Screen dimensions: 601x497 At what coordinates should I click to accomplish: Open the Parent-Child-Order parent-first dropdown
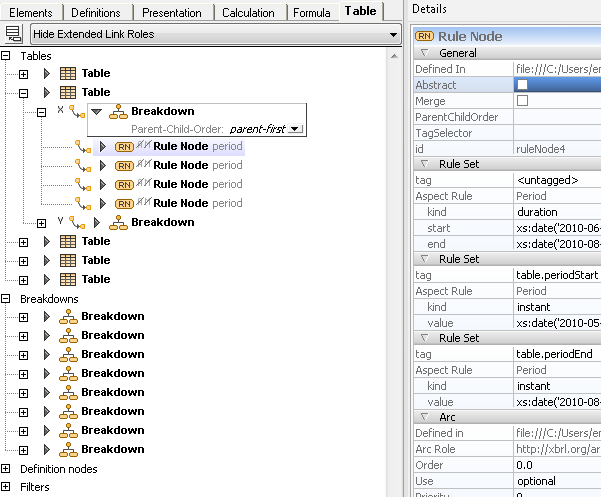(x=294, y=129)
